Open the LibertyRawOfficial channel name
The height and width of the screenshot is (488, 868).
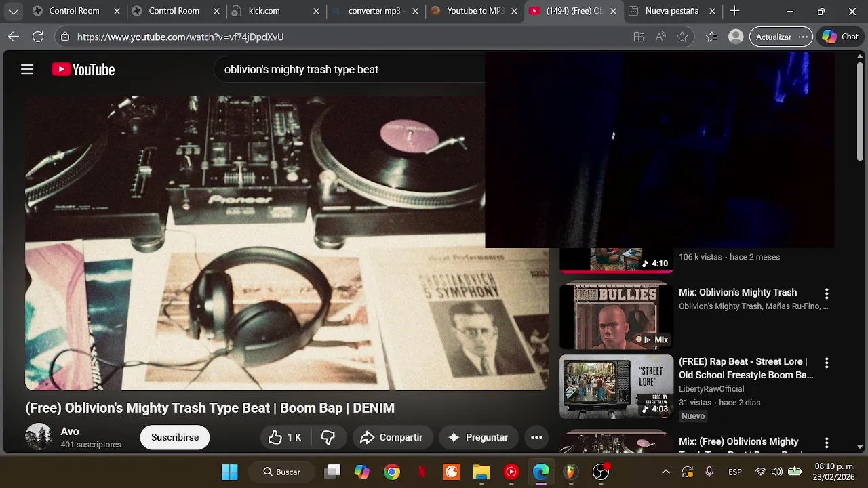coord(711,389)
